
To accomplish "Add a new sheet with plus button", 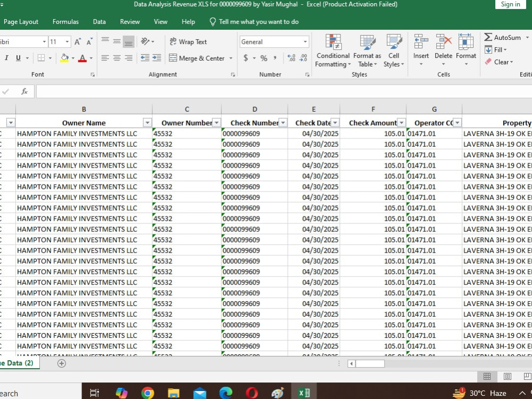I will 61,363.
